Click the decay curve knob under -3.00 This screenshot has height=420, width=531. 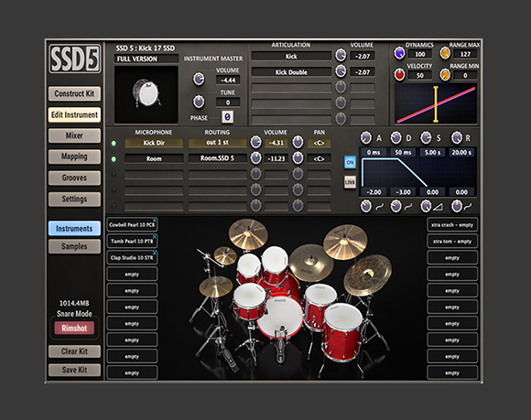point(396,206)
